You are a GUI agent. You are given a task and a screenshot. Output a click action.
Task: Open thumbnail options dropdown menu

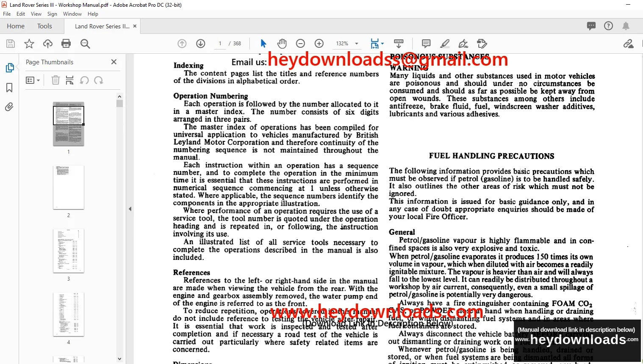[33, 80]
